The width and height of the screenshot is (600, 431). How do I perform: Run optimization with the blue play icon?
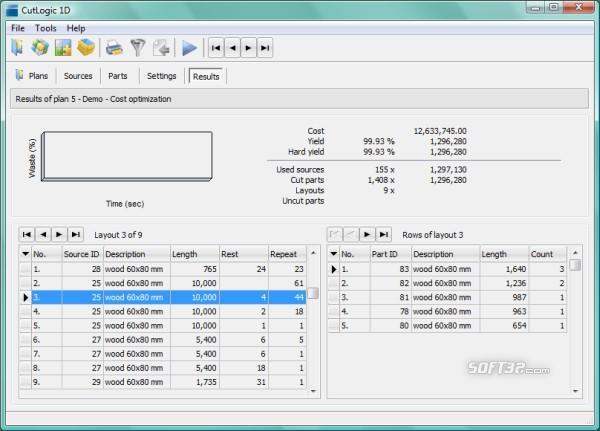[189, 48]
